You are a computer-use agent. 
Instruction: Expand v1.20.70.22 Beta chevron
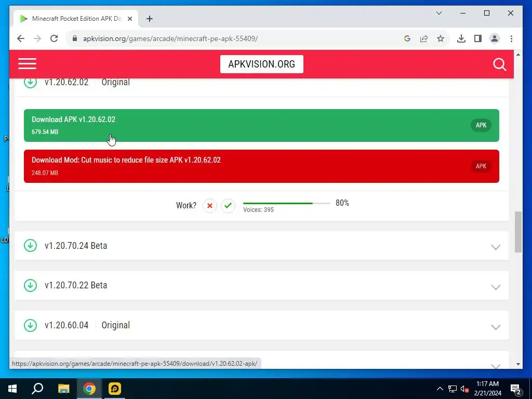coord(496,287)
